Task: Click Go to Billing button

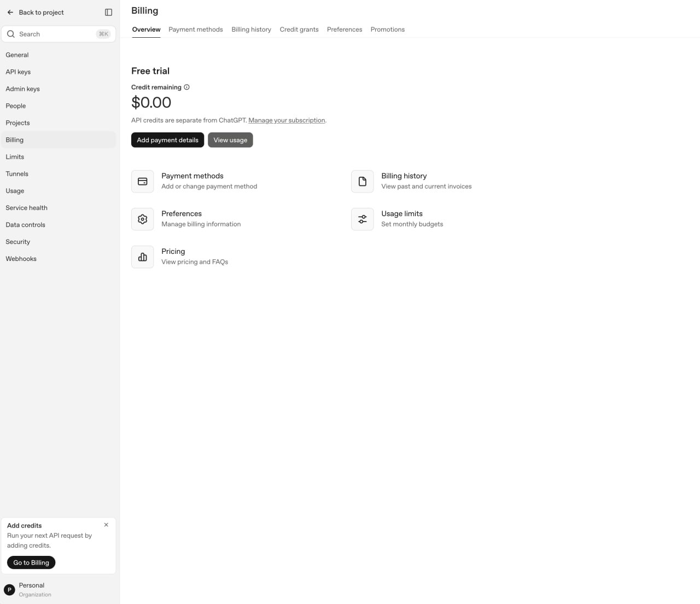Action: click(x=31, y=562)
